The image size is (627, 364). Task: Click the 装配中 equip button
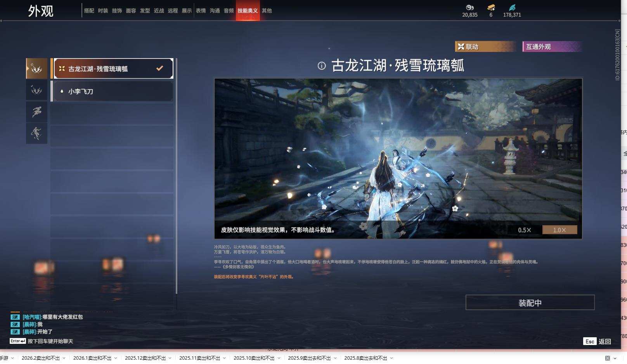coord(530,303)
